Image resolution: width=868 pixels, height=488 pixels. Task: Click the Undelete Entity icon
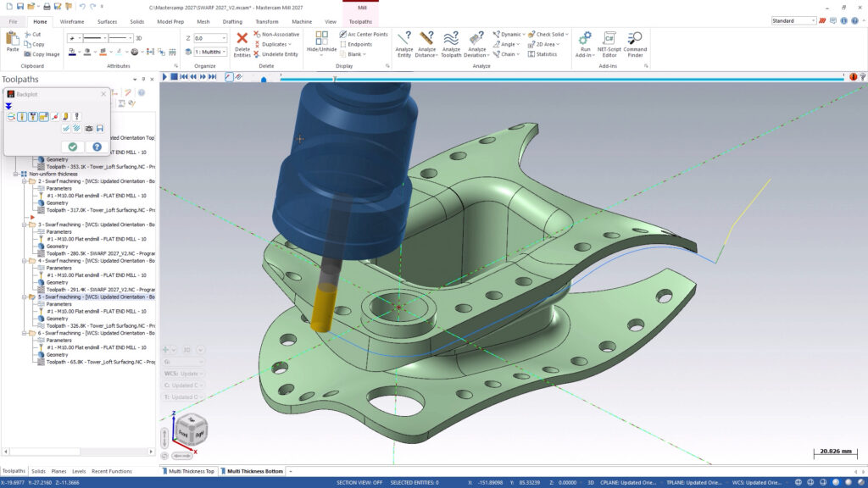click(x=257, y=54)
